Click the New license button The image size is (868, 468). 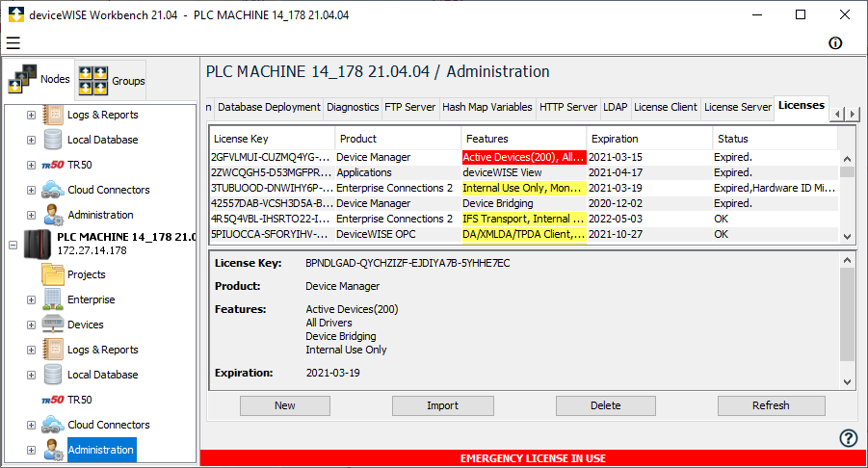285,405
